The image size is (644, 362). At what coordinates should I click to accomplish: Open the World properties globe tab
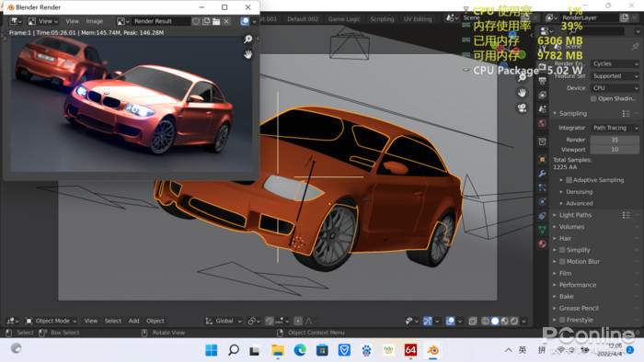[543, 123]
